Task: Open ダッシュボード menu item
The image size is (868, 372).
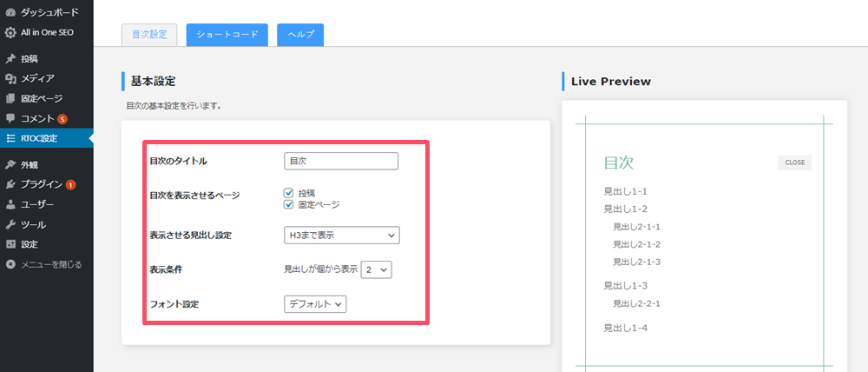Action: (x=47, y=12)
